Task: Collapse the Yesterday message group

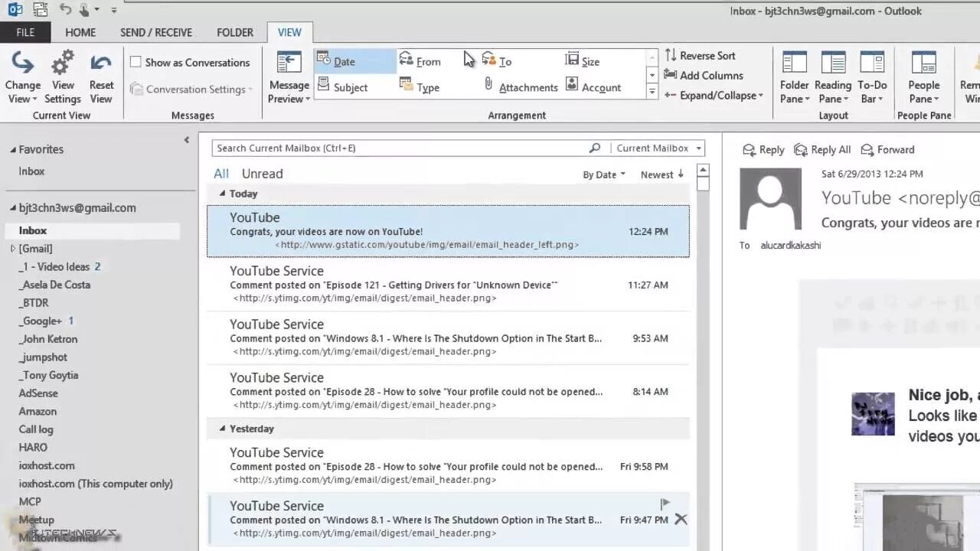Action: click(223, 429)
